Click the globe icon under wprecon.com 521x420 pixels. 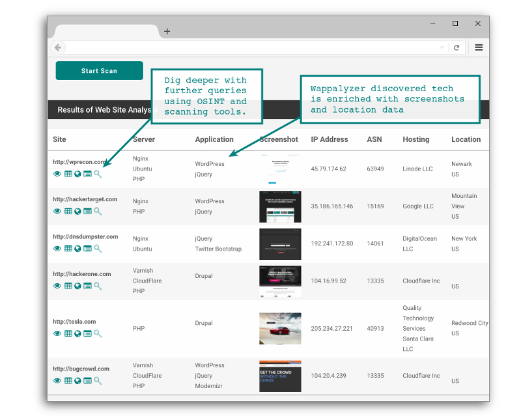[77, 174]
